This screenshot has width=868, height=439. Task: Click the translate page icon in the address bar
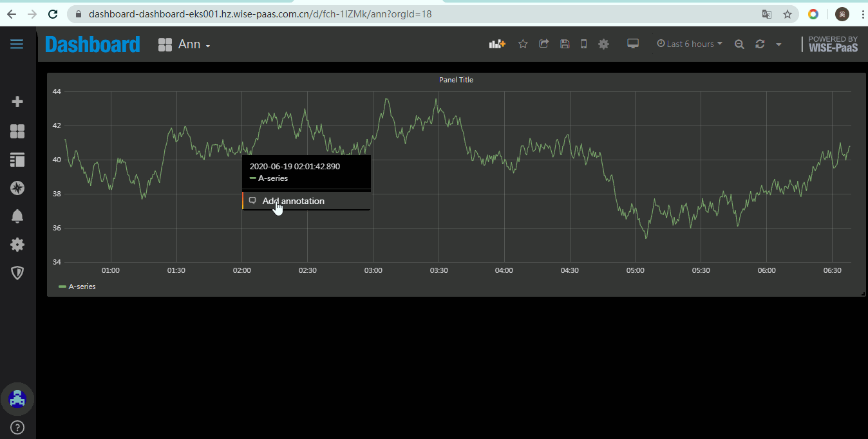tap(767, 14)
